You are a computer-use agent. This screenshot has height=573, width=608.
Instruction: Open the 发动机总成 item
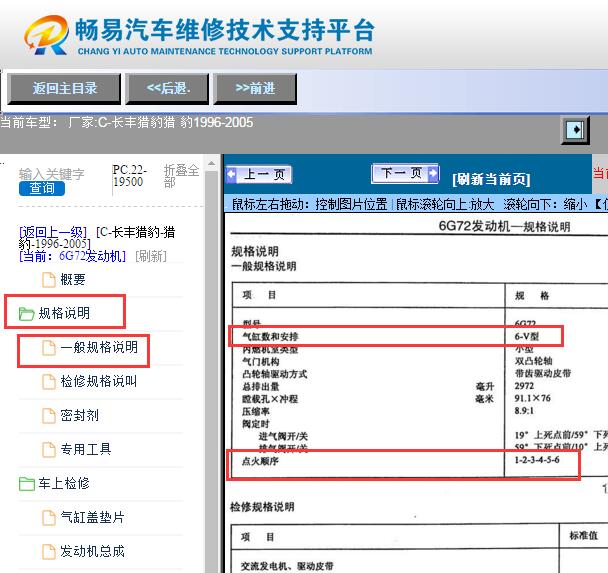(x=92, y=551)
